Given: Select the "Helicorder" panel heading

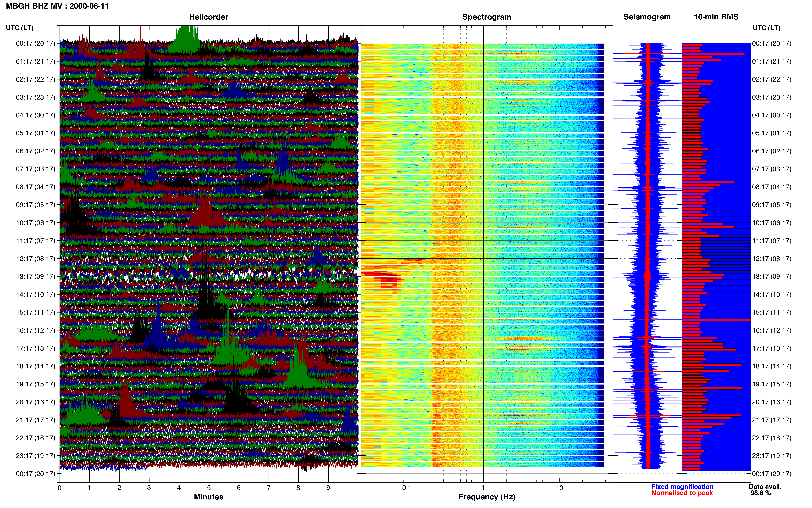Looking at the screenshot, I should (x=209, y=17).
